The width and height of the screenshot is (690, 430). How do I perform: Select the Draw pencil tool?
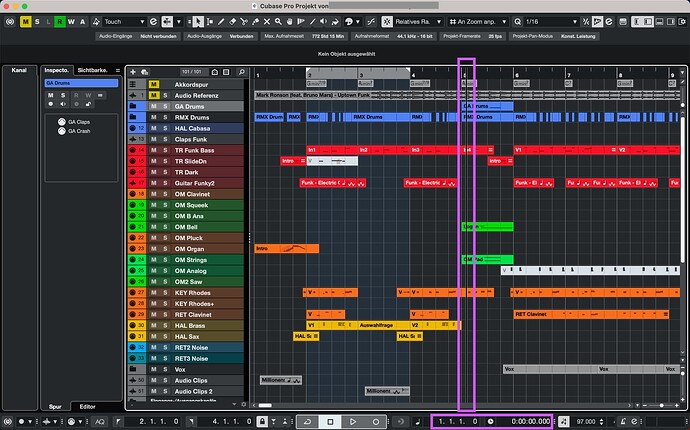pyautogui.click(x=221, y=22)
